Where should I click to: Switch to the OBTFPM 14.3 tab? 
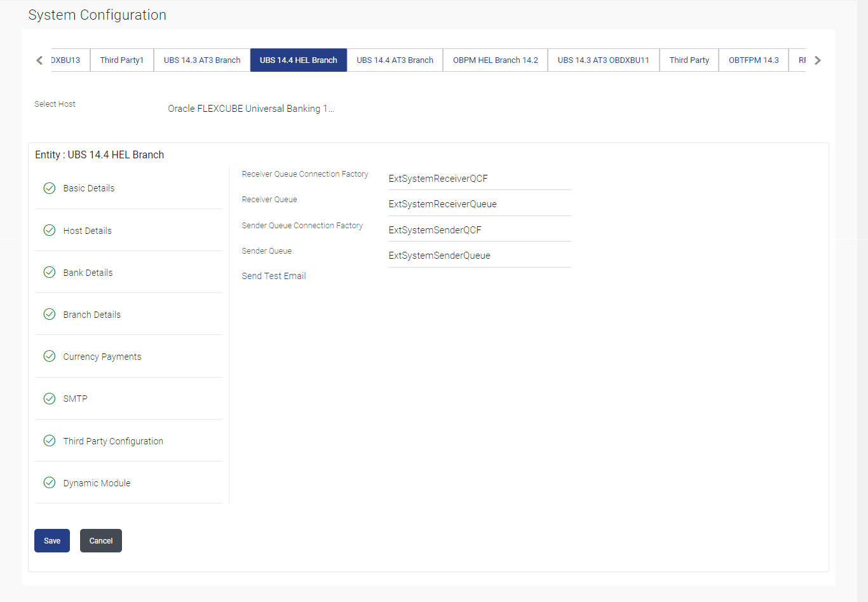pyautogui.click(x=754, y=60)
